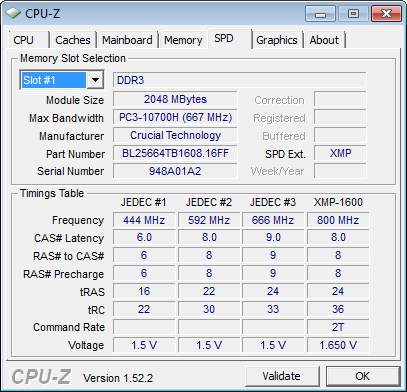Click the Crucial Technology manufacturer field
The width and height of the screenshot is (407, 392).
[175, 135]
